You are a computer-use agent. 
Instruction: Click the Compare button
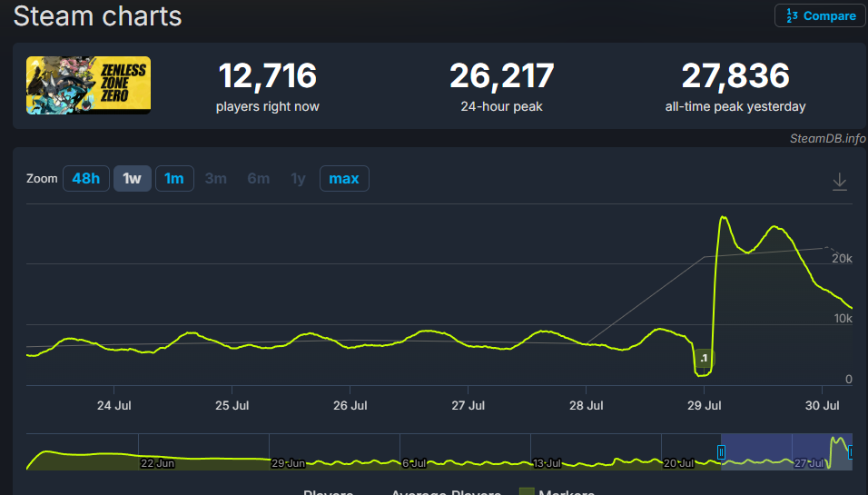coord(820,16)
